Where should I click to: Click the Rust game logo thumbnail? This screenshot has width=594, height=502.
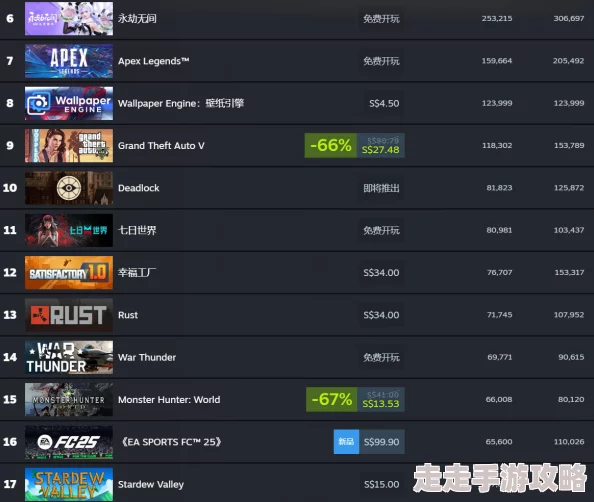pyautogui.click(x=69, y=315)
